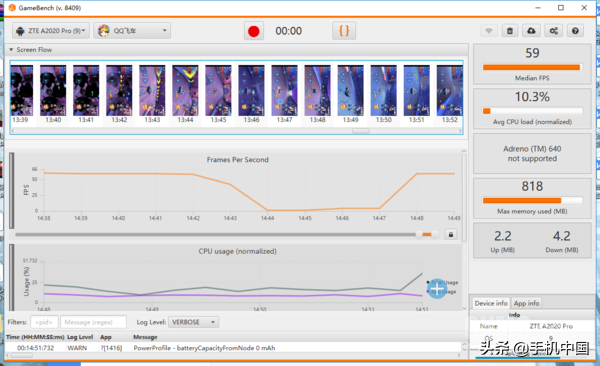The width and height of the screenshot is (600, 366).
Task: Open the VERBOSE log level dropdown
Action: pyautogui.click(x=194, y=322)
